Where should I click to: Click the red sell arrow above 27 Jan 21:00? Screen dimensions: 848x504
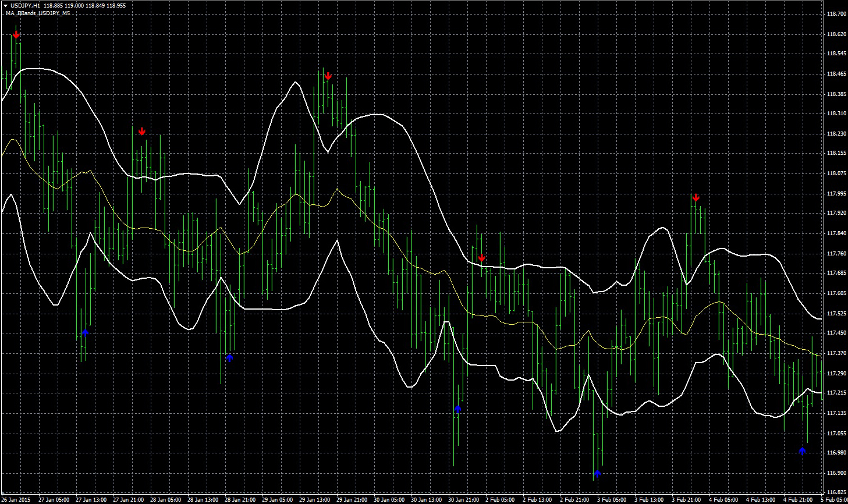[142, 131]
